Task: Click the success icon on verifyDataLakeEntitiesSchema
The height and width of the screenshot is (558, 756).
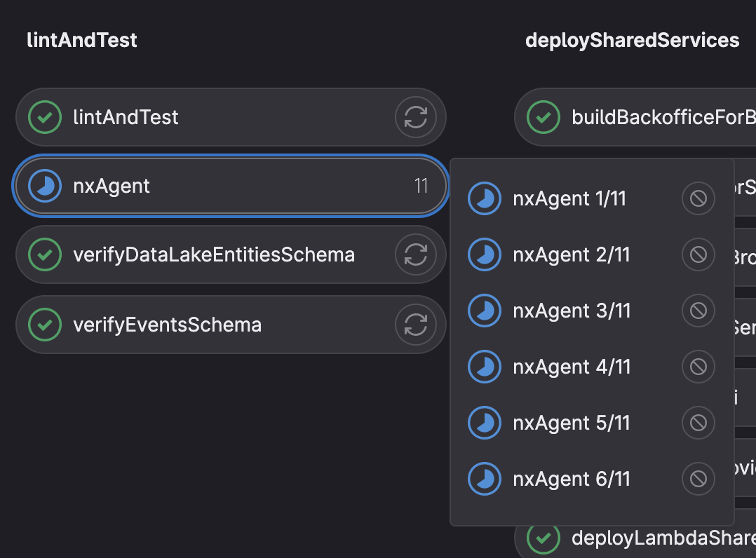Action: point(44,254)
